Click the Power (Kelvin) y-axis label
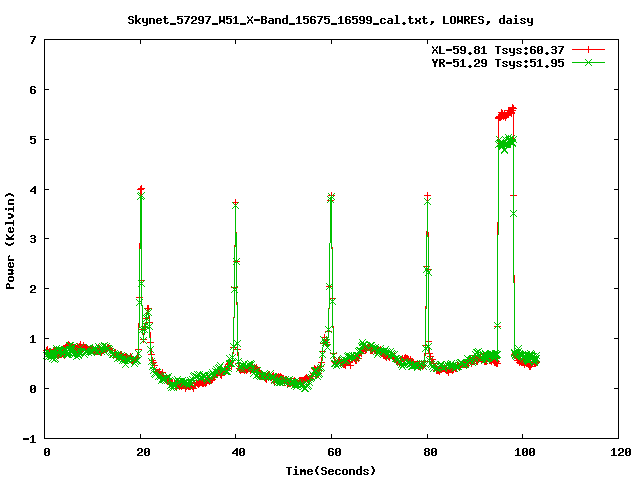The height and width of the screenshot is (480, 640). tap(10, 241)
